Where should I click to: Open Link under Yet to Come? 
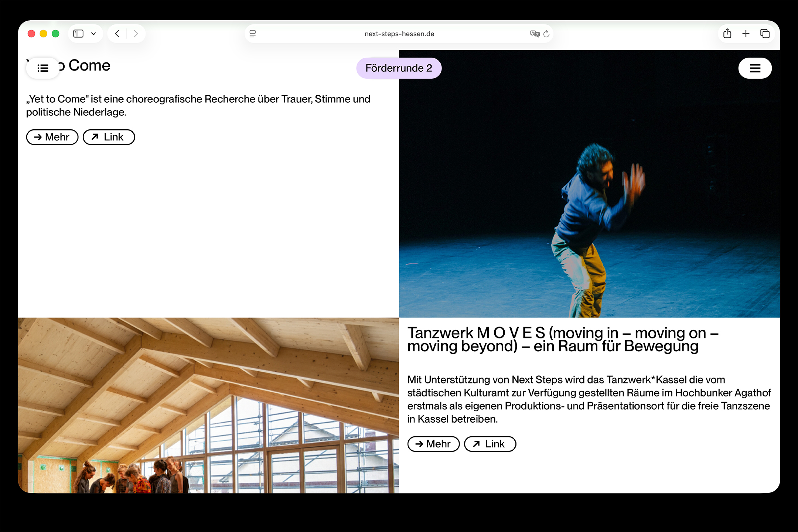[109, 137]
